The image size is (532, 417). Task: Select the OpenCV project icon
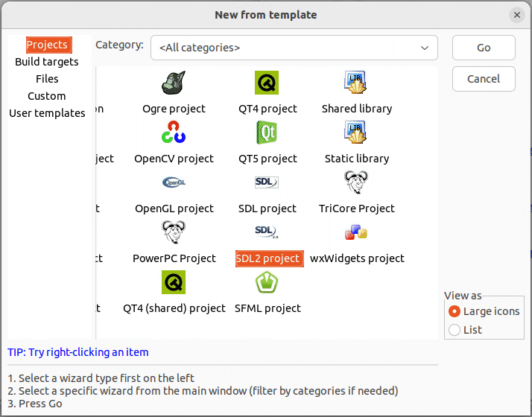174,133
